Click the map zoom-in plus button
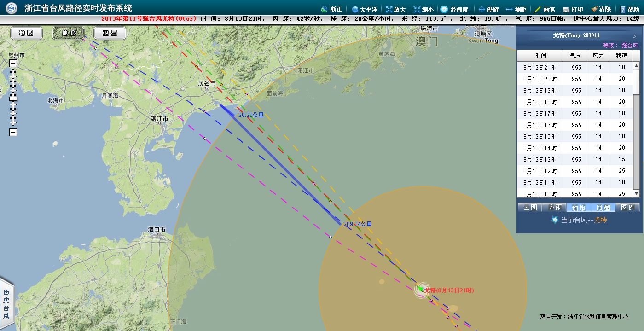This screenshot has width=644, height=331. pos(13,64)
